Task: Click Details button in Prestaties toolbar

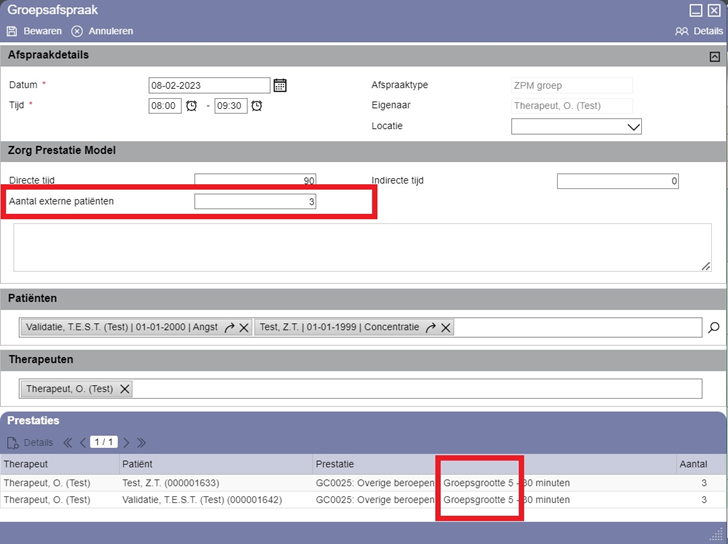Action: pos(30,442)
